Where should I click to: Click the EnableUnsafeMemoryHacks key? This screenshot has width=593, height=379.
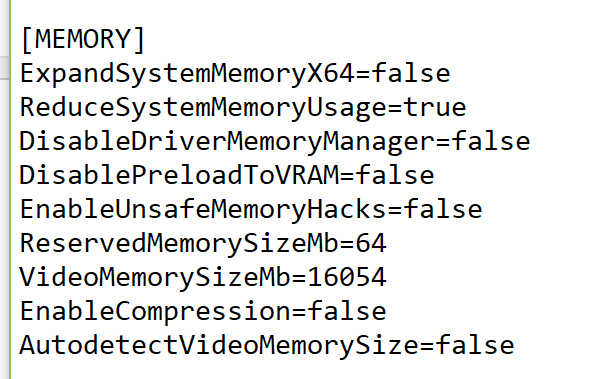pyautogui.click(x=203, y=210)
